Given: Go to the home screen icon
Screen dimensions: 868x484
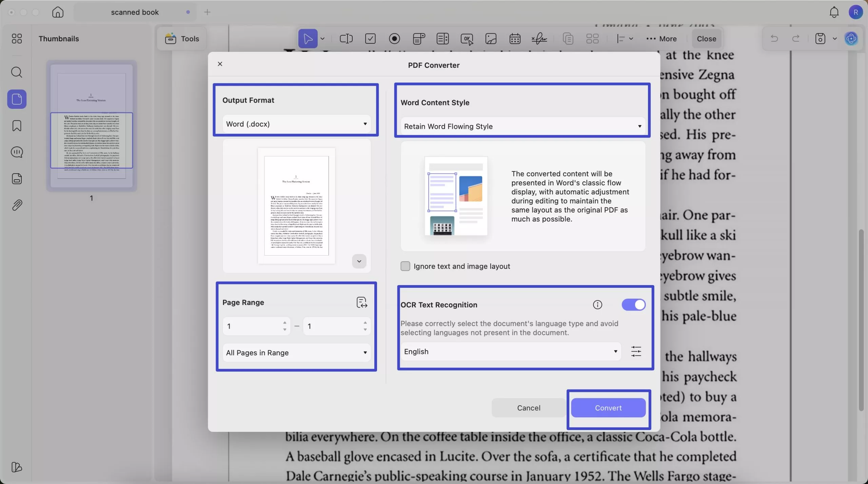Looking at the screenshot, I should coord(58,12).
